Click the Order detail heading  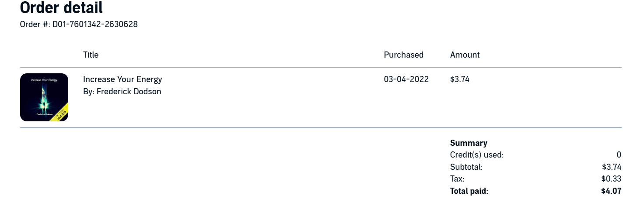point(61,8)
